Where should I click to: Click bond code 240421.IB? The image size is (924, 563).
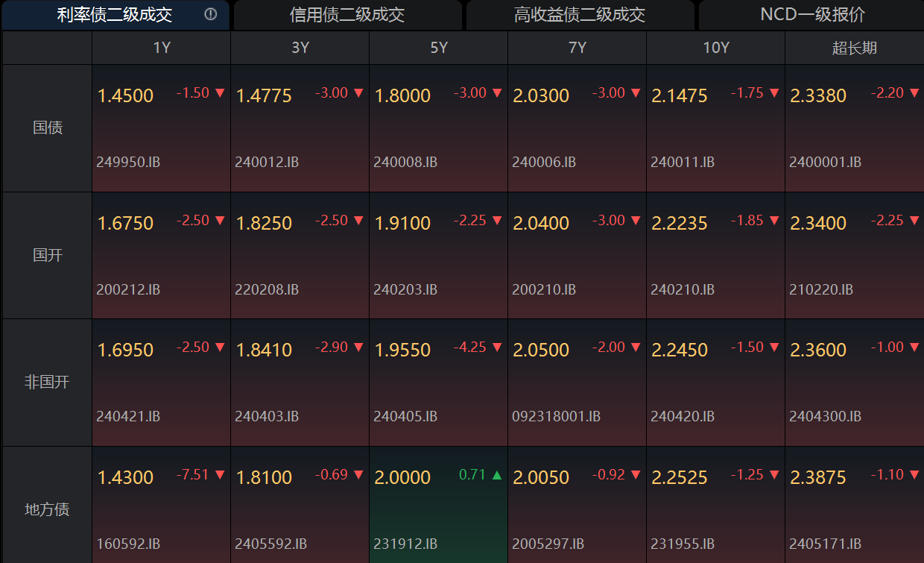[x=128, y=416]
